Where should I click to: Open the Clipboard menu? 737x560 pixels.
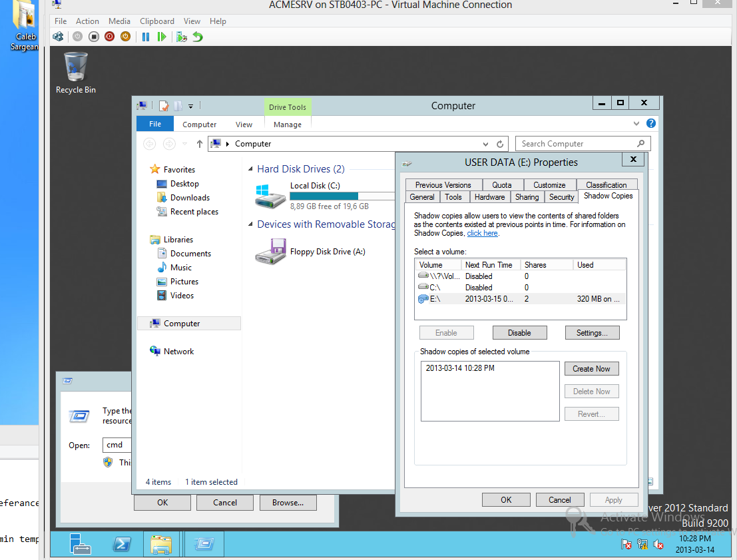click(157, 21)
